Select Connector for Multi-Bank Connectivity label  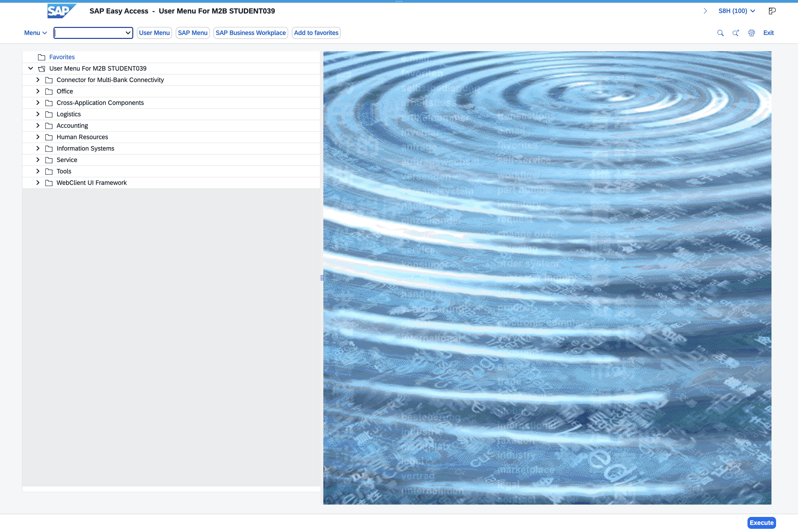pos(110,80)
